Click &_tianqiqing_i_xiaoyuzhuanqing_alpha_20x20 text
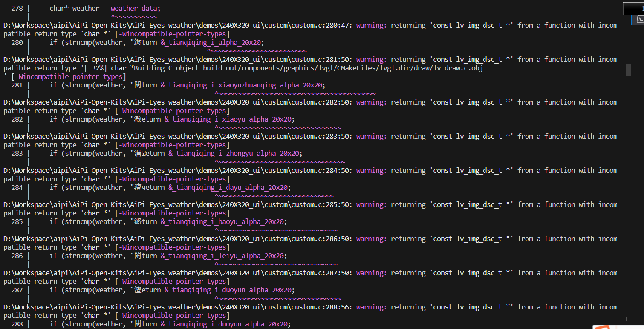This screenshot has height=329, width=644. pos(241,85)
